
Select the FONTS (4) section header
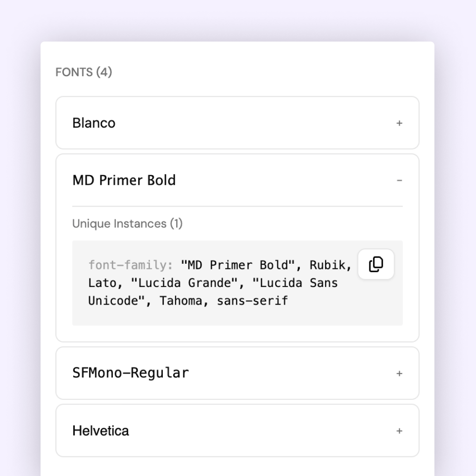pyautogui.click(x=84, y=72)
